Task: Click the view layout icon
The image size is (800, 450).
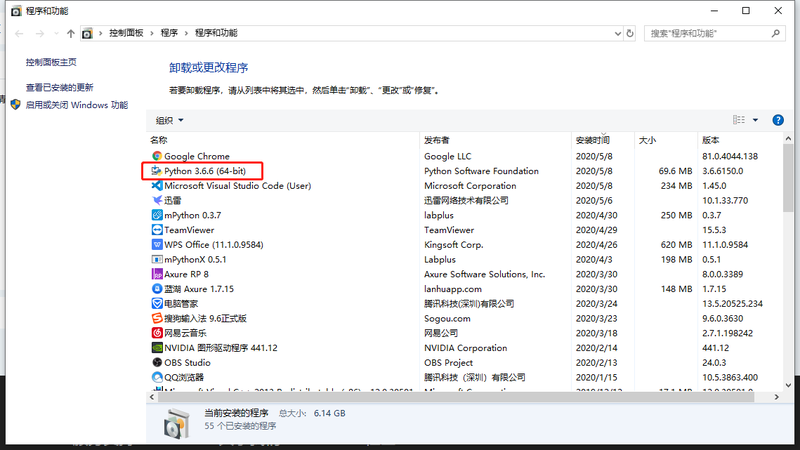Action: click(739, 120)
